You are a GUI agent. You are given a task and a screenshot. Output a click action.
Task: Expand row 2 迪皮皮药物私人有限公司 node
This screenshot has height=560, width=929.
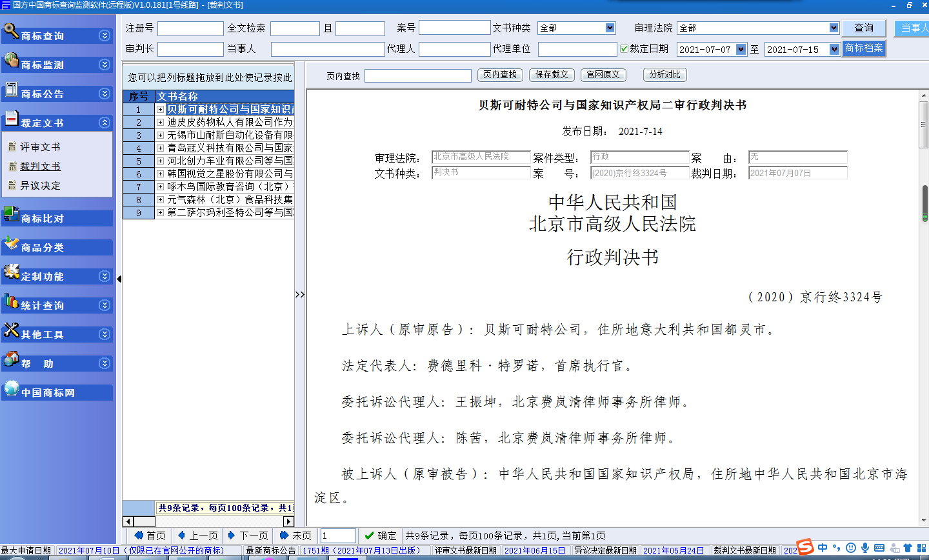coord(160,122)
